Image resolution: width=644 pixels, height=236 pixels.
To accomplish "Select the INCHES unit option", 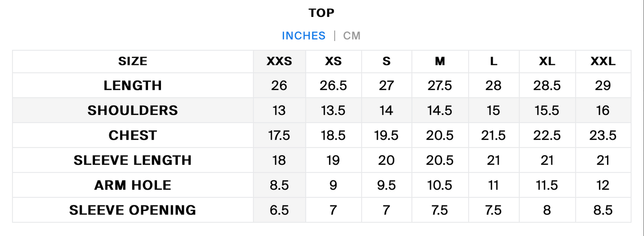I will coord(304,36).
